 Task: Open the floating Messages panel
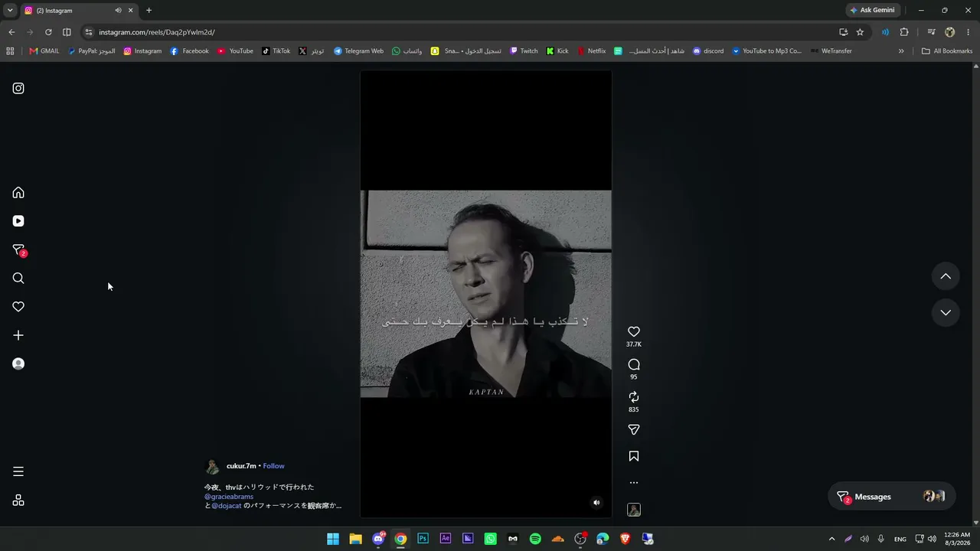coord(891,497)
